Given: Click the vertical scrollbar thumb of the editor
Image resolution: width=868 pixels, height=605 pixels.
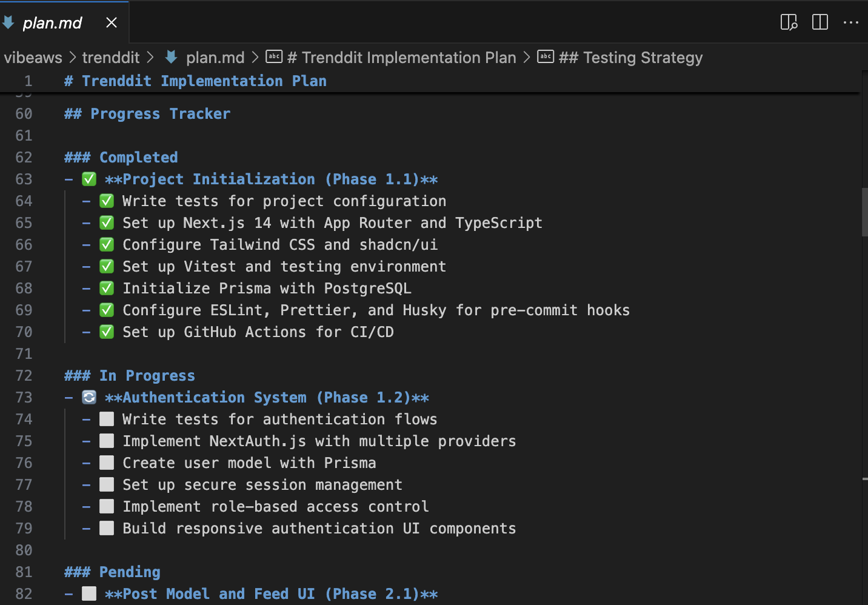Looking at the screenshot, I should (864, 212).
